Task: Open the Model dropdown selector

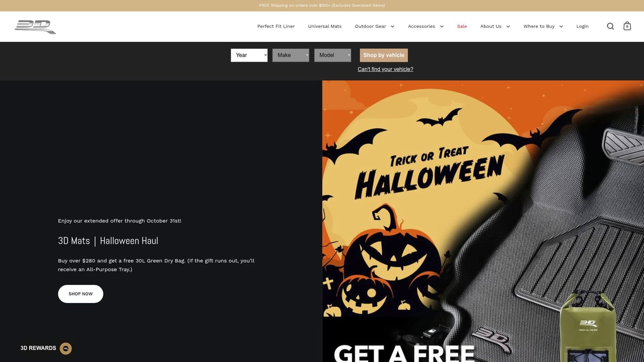Action: (x=332, y=55)
